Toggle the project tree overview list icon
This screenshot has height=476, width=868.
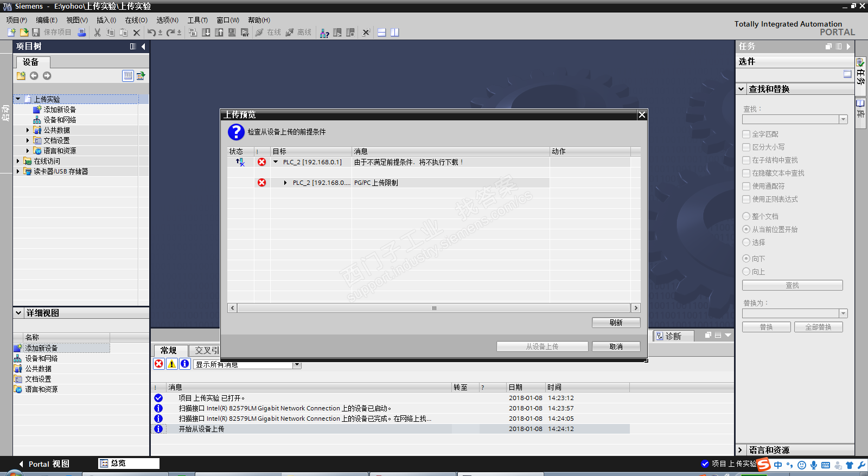(128, 76)
